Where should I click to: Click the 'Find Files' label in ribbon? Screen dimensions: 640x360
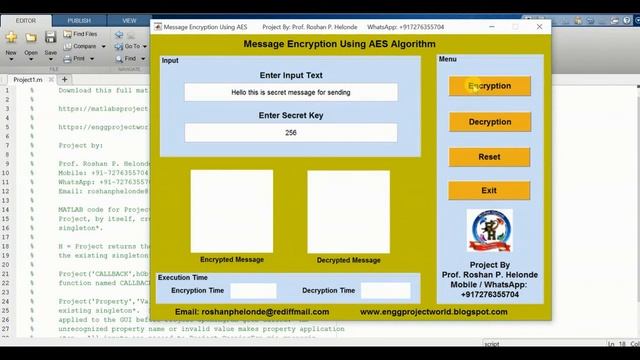tap(85, 34)
